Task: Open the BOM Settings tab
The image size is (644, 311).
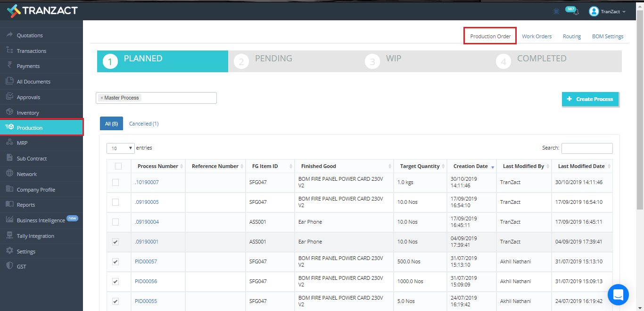Action: [x=608, y=36]
